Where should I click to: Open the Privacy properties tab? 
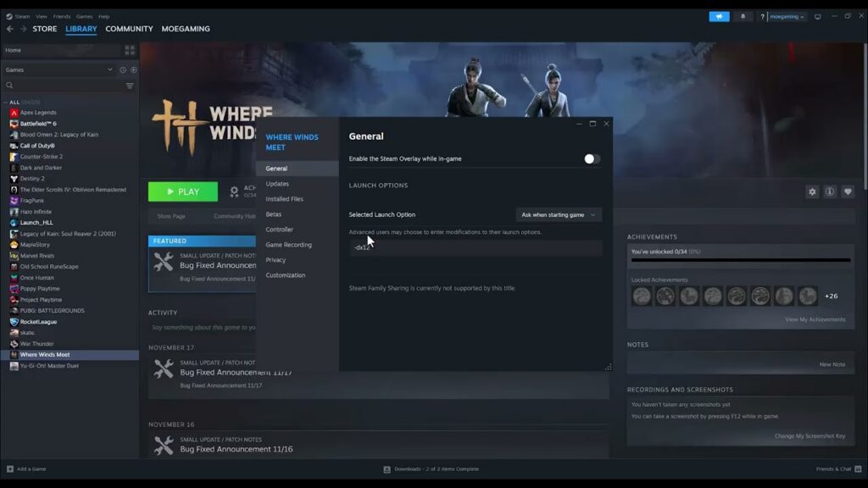275,259
